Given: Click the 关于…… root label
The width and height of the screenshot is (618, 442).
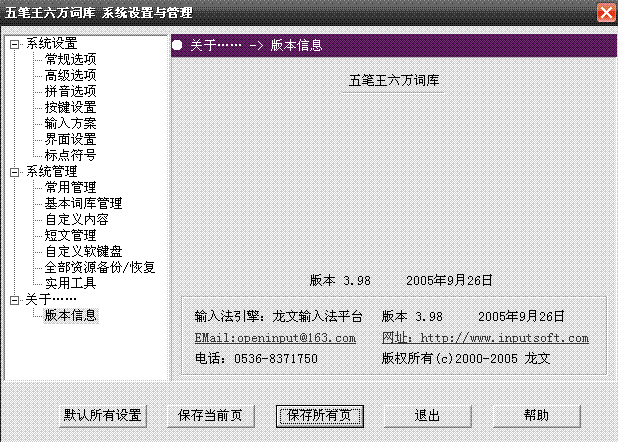Looking at the screenshot, I should tap(51, 300).
